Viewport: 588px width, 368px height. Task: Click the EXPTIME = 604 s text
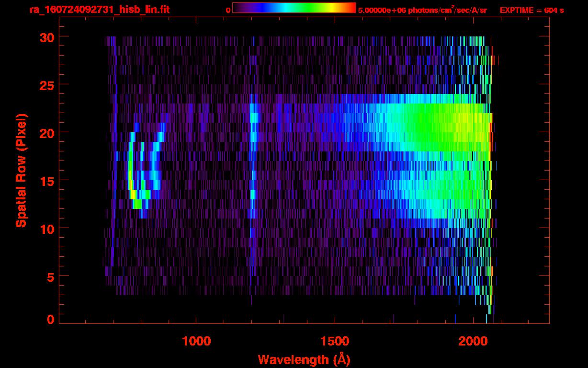pyautogui.click(x=531, y=10)
